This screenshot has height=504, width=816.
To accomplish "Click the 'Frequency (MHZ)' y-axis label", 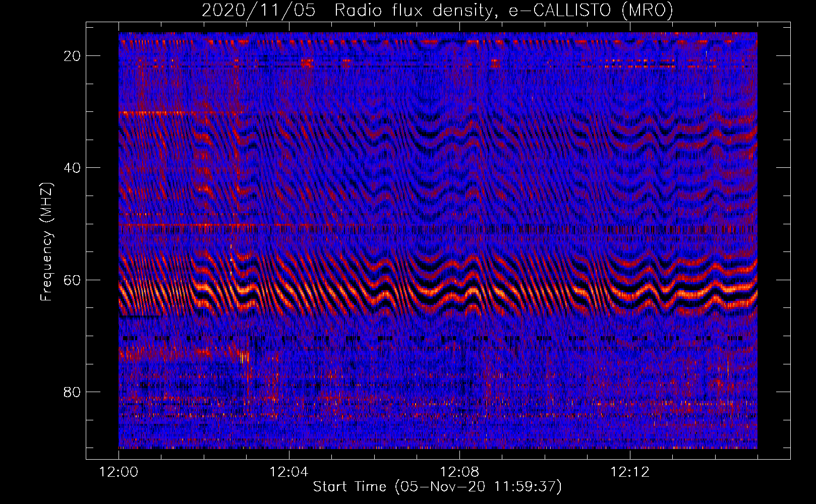I will tap(46, 242).
